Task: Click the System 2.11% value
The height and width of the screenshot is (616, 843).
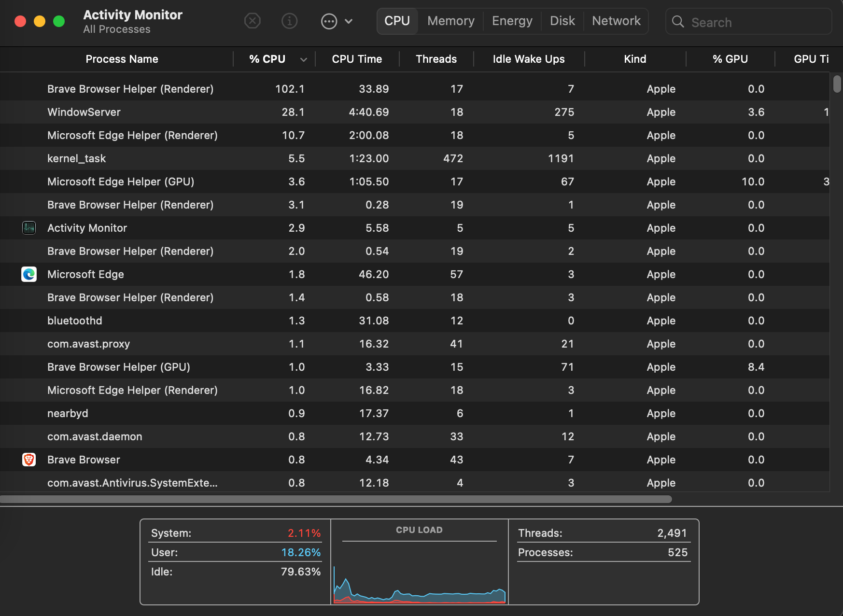Action: 304,533
